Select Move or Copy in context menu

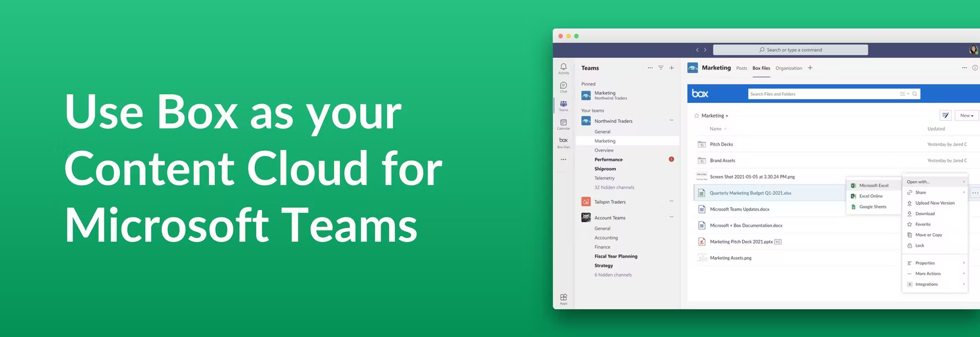click(935, 235)
